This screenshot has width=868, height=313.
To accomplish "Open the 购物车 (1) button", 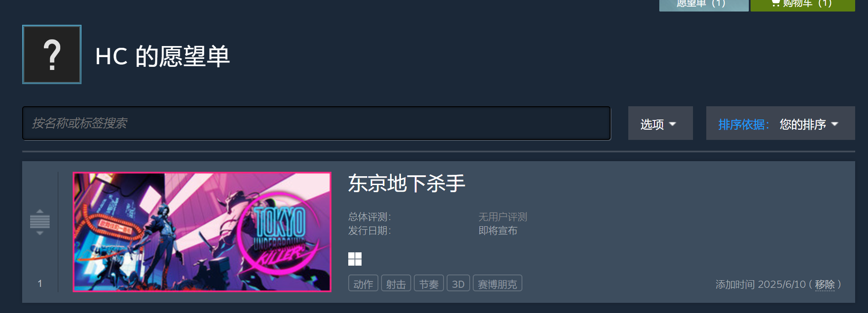I will tap(802, 4).
